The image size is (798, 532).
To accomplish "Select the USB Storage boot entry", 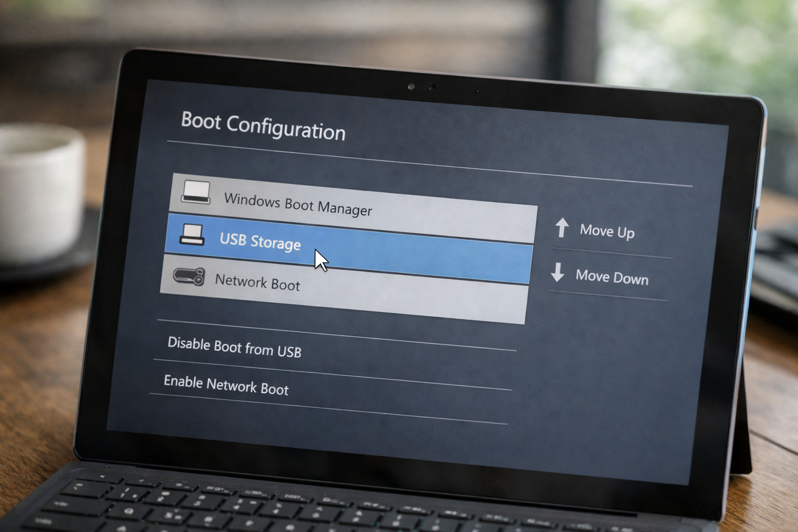I will click(349, 247).
